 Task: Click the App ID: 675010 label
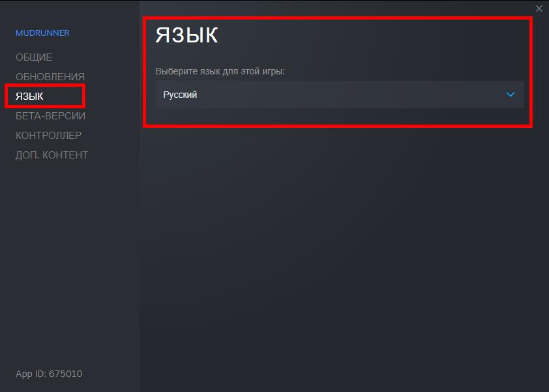[x=49, y=374]
